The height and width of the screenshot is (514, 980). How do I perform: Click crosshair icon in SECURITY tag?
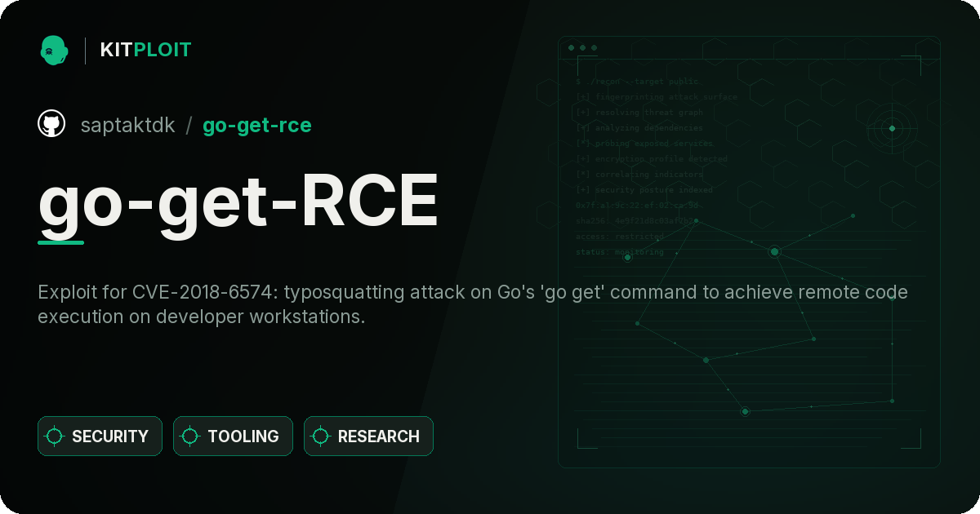pos(55,436)
